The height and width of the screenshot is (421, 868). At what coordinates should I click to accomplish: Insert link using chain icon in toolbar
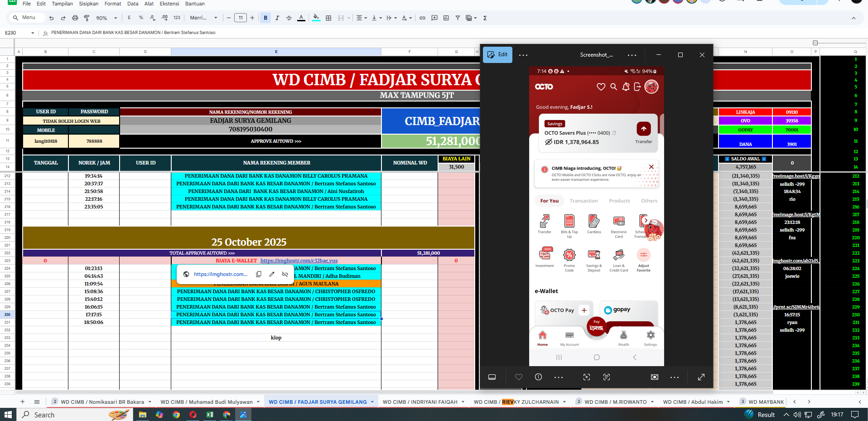422,18
